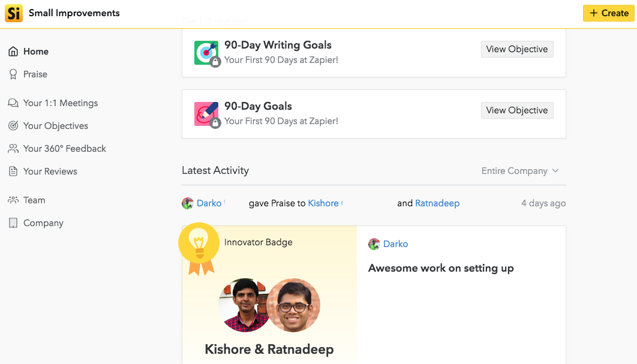This screenshot has height=364, width=637.
Task: Click the Reviews document icon
Action: pyautogui.click(x=13, y=172)
